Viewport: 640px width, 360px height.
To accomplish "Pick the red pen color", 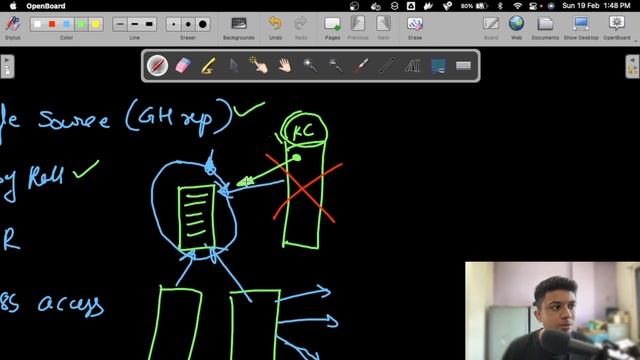I will point(52,24).
